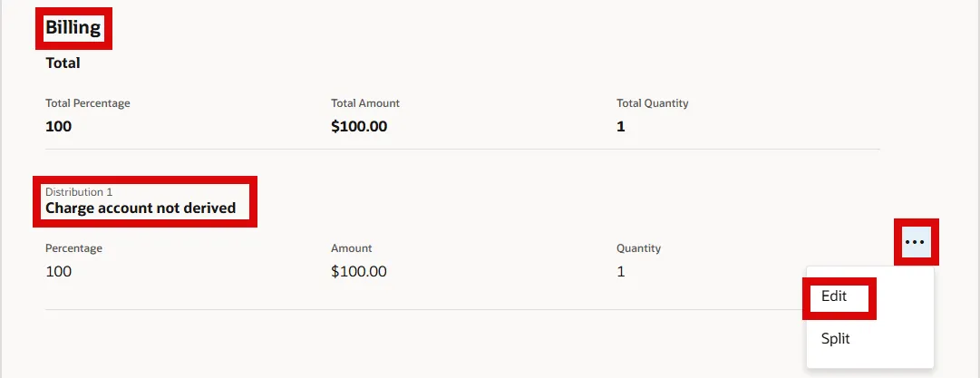This screenshot has height=378, width=980.
Task: Click the Total Amount label
Action: pos(365,103)
